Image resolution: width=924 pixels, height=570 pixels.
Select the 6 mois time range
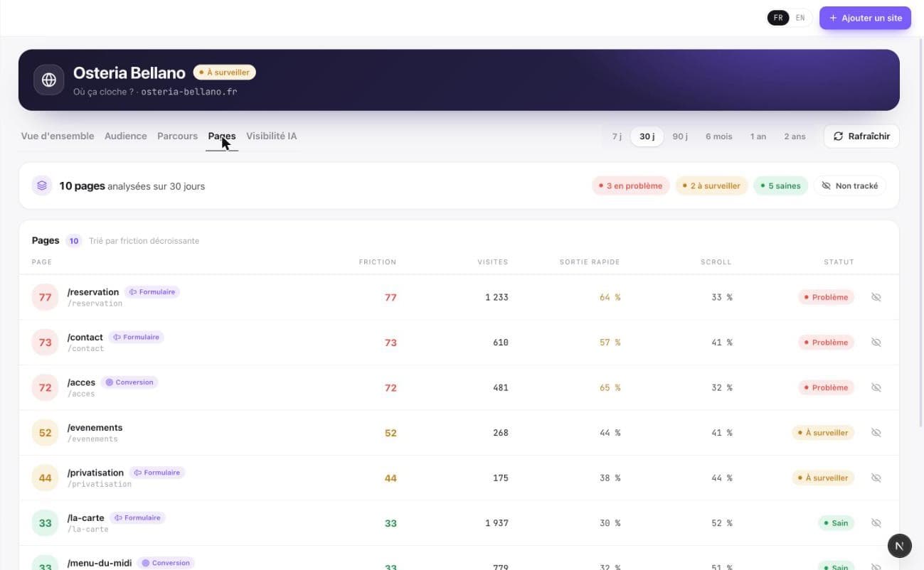[718, 136]
